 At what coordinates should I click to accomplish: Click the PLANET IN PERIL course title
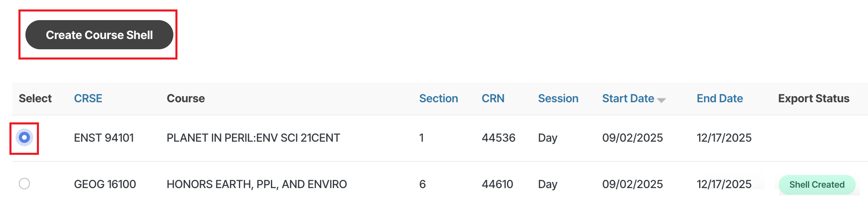coord(253,138)
